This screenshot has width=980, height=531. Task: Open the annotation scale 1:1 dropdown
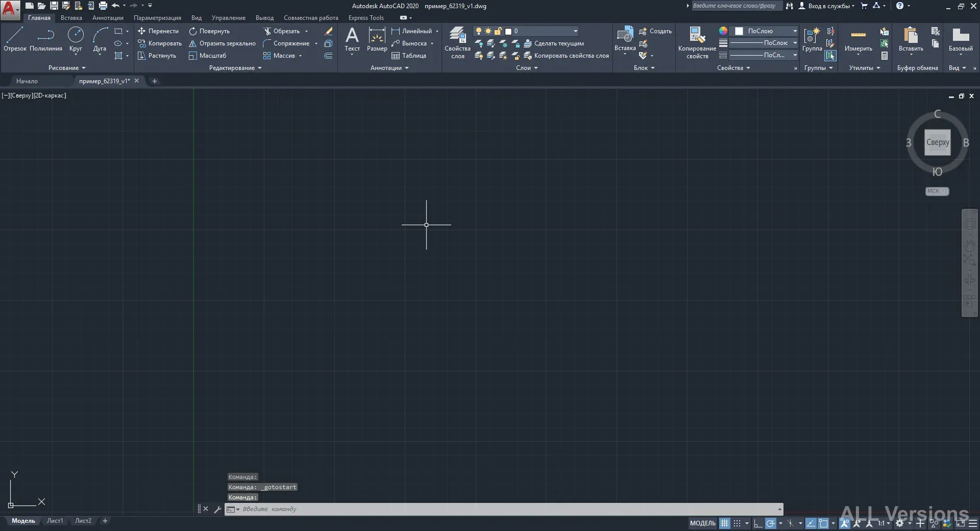(884, 523)
